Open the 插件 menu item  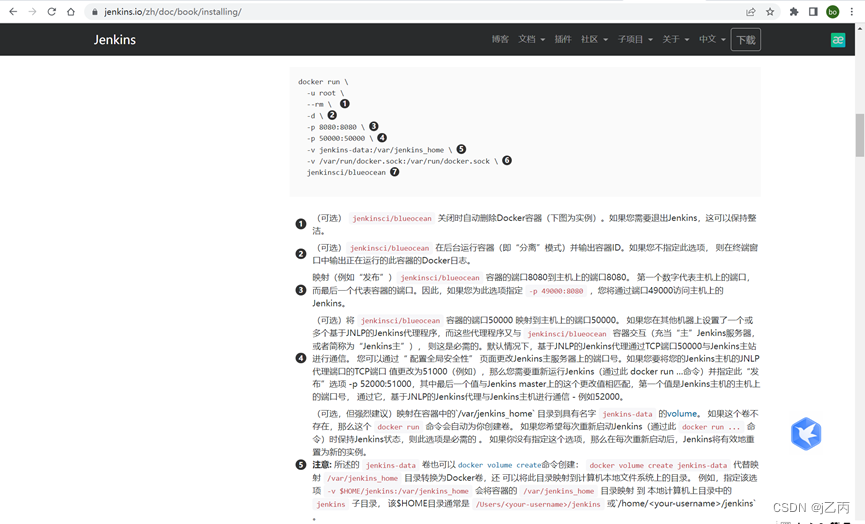pyautogui.click(x=563, y=39)
